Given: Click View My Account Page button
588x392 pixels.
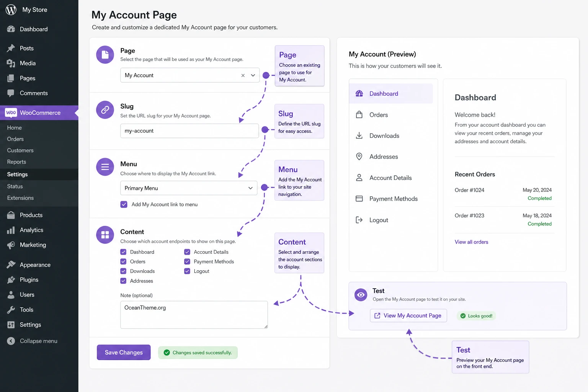Looking at the screenshot, I should pos(408,315).
